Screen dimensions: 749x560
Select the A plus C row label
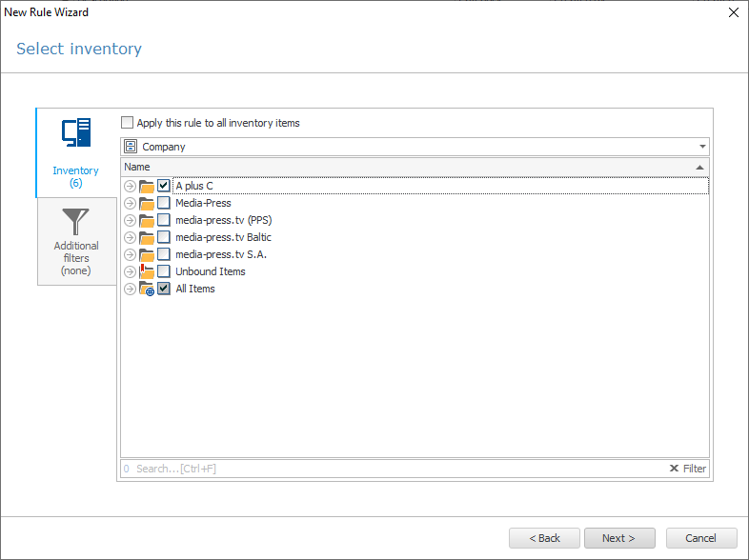tap(194, 186)
